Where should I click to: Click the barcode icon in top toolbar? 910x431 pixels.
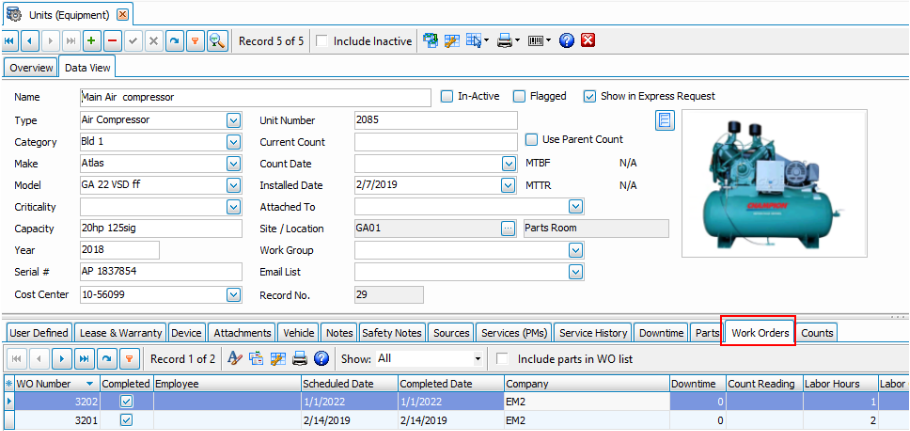point(536,41)
